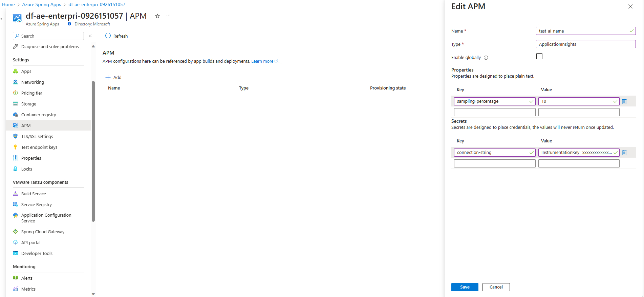Click the Refresh icon in toolbar
The image size is (644, 297).
(108, 36)
